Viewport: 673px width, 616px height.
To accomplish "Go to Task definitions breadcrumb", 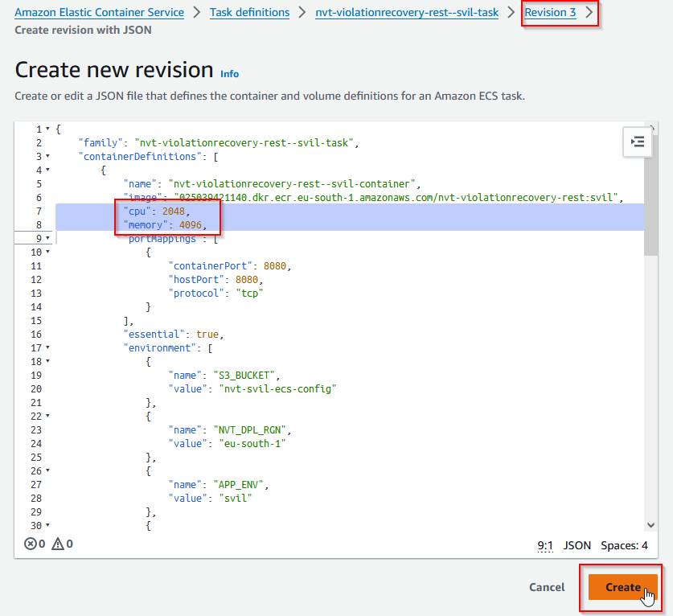I will pyautogui.click(x=249, y=13).
